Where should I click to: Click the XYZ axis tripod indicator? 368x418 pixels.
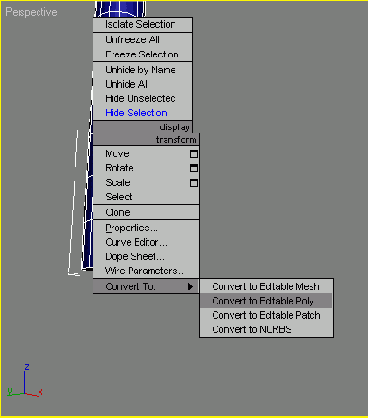click(x=24, y=381)
